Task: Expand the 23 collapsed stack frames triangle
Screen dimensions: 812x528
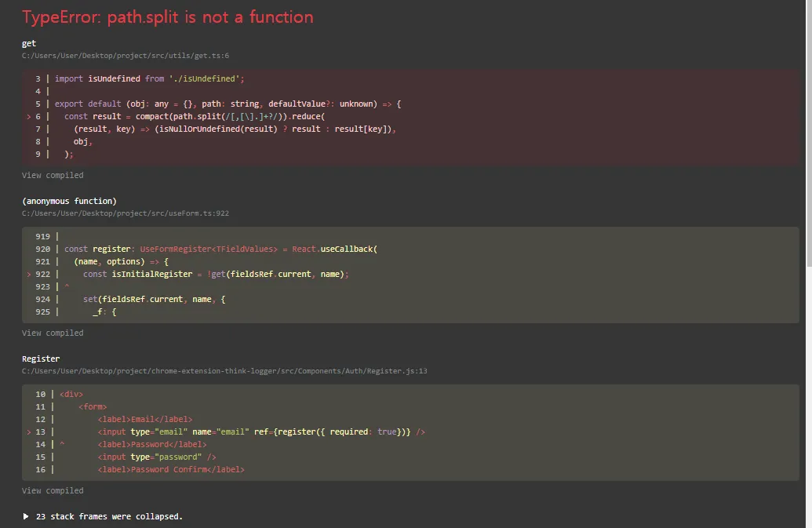Action: tap(26, 516)
